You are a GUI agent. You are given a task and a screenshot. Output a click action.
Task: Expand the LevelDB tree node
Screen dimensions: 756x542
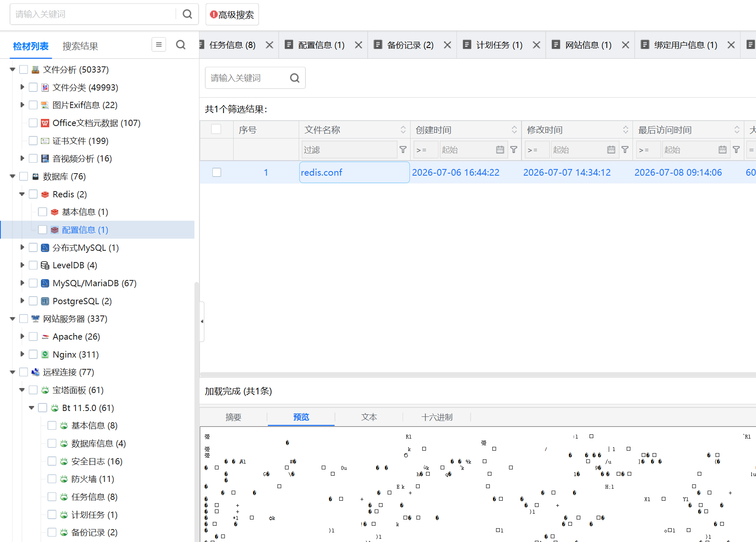[22, 265]
